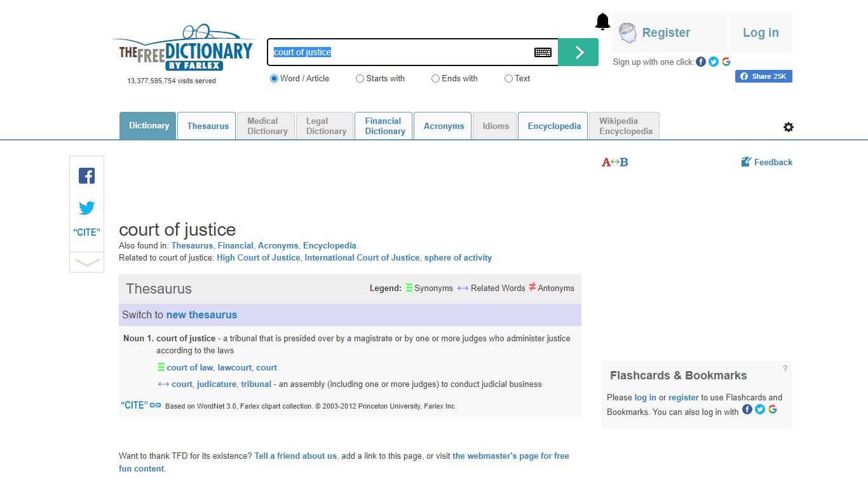Select the Word / Article radio option
The width and height of the screenshot is (868, 488).
point(275,79)
